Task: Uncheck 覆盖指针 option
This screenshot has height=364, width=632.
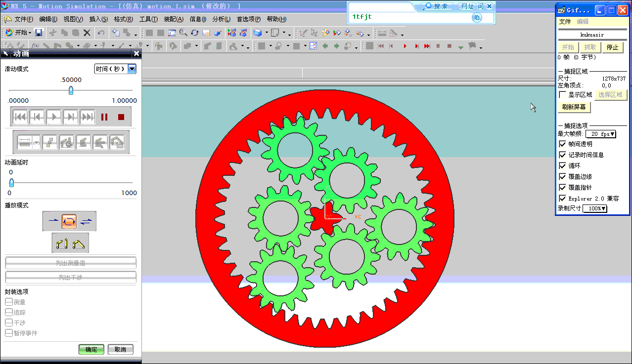Action: tap(562, 188)
